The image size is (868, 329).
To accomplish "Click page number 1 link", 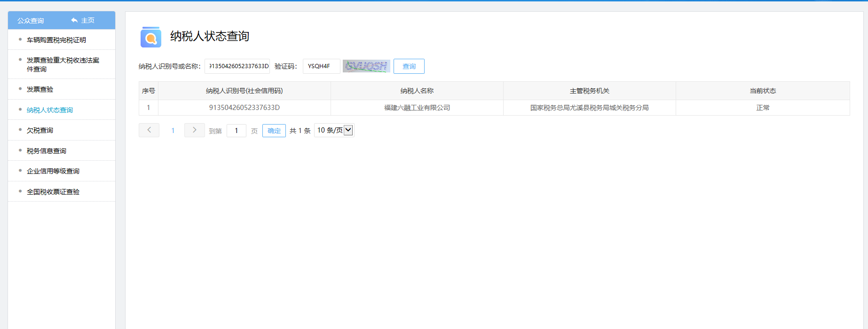I will [x=173, y=131].
